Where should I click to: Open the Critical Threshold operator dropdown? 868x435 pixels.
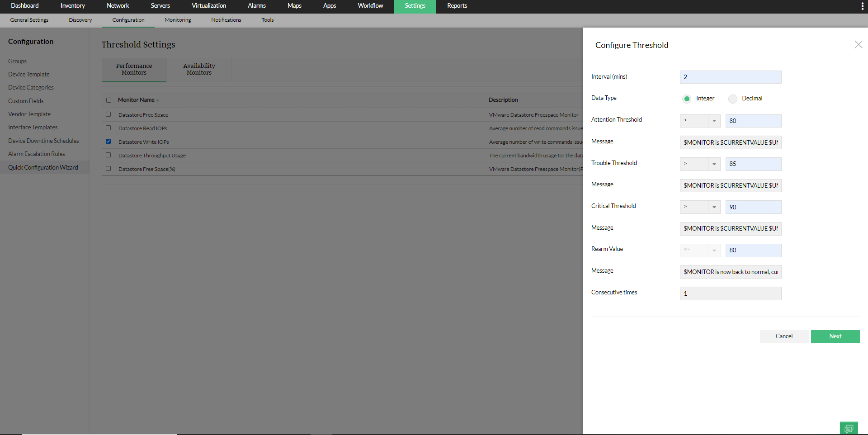click(714, 207)
